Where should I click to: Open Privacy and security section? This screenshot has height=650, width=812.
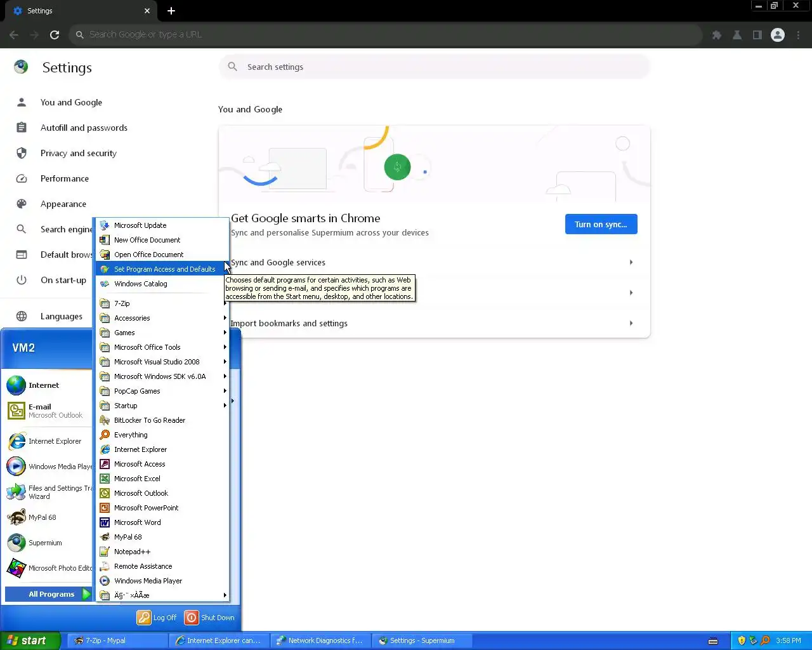[79, 153]
